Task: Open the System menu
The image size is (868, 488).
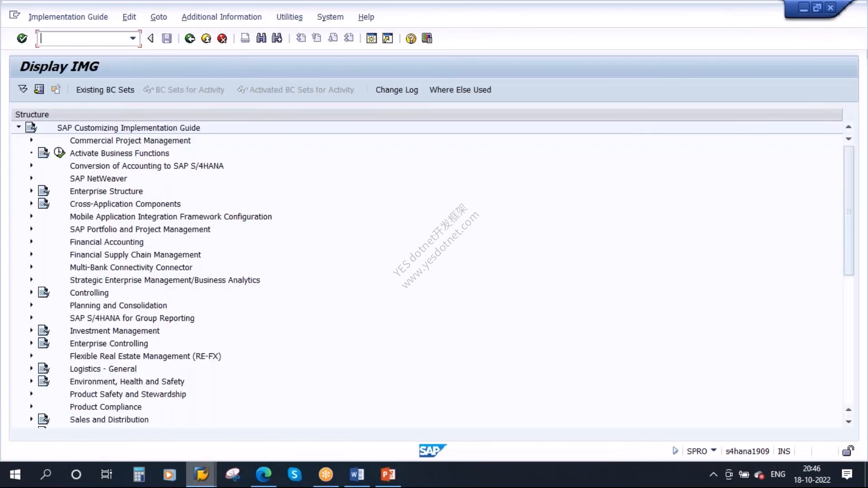Action: 330,17
